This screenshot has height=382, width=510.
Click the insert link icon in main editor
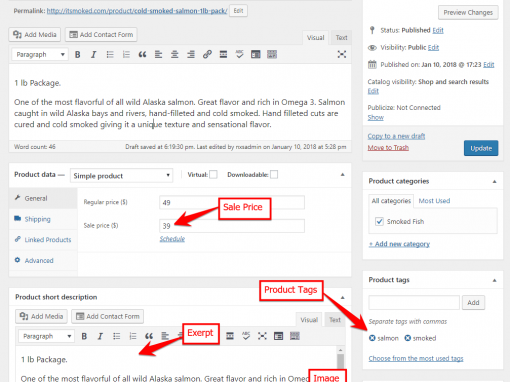[x=207, y=54]
